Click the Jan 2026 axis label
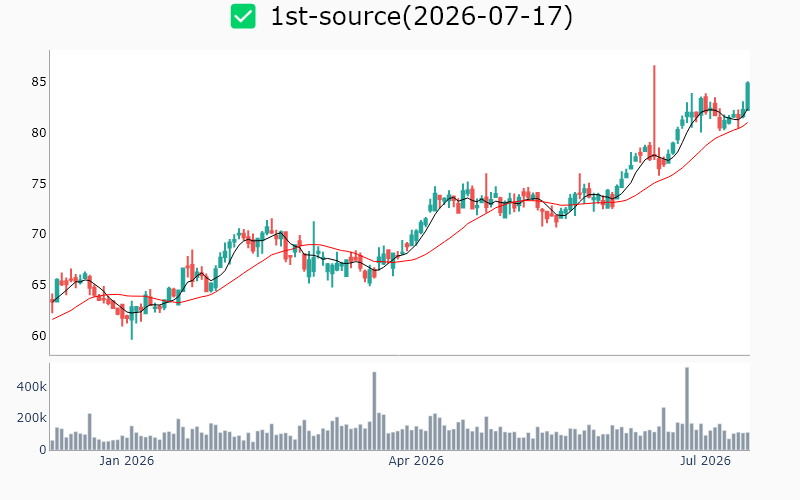This screenshot has height=500, width=800. tap(127, 461)
